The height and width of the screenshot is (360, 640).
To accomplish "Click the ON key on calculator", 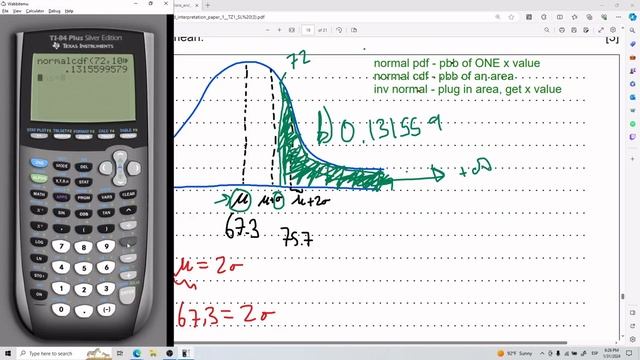I will coord(39,294).
